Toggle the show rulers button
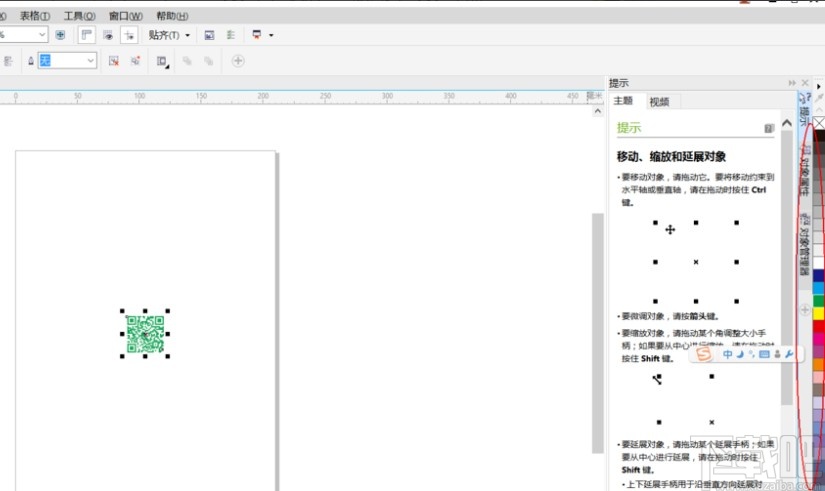The image size is (825, 491). pos(86,35)
